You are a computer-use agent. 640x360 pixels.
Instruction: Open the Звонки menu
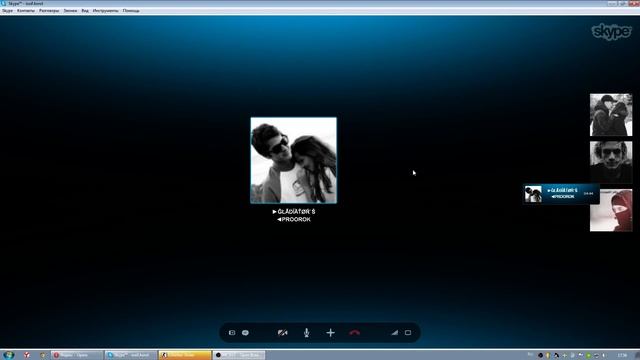[x=70, y=11]
